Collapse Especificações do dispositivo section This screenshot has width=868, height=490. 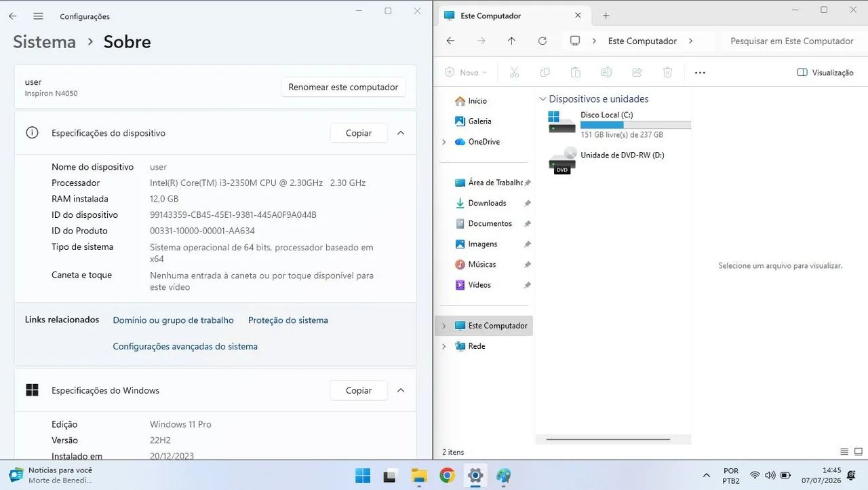click(x=401, y=133)
